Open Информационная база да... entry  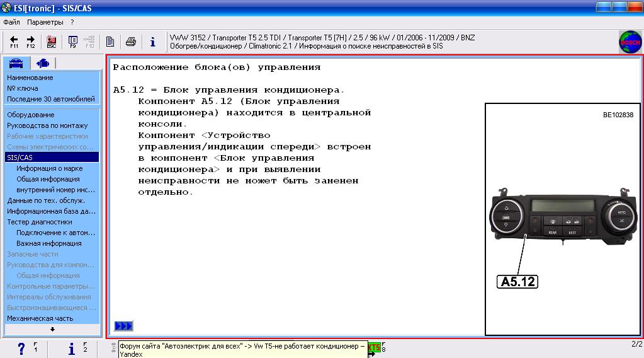coord(52,211)
